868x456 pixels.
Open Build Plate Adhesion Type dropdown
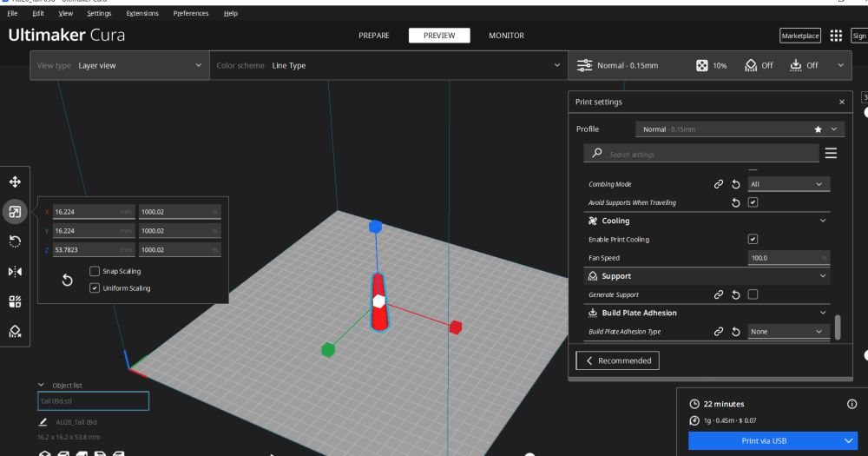click(x=788, y=331)
